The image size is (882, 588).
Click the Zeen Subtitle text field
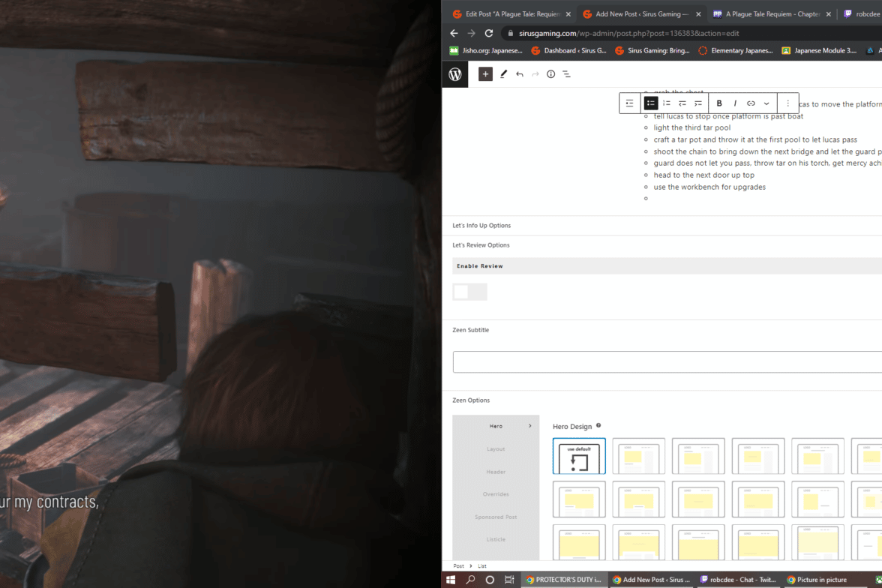tap(667, 361)
